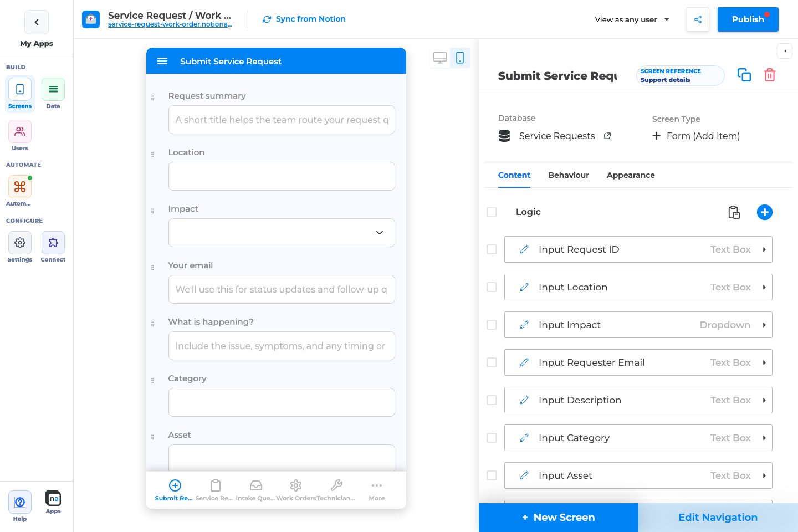The width and height of the screenshot is (798, 532).
Task: Click Edit Navigation
Action: pyautogui.click(x=718, y=518)
